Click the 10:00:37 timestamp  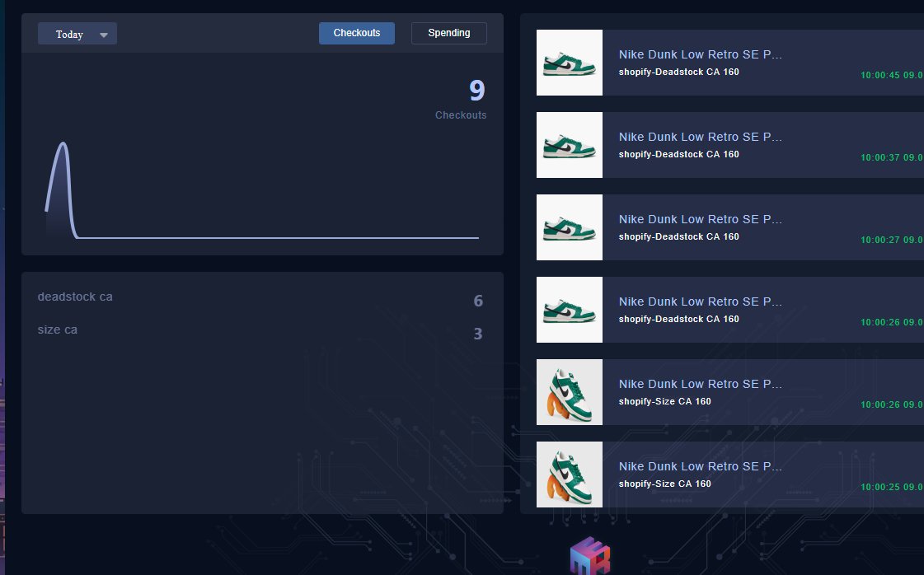click(892, 158)
